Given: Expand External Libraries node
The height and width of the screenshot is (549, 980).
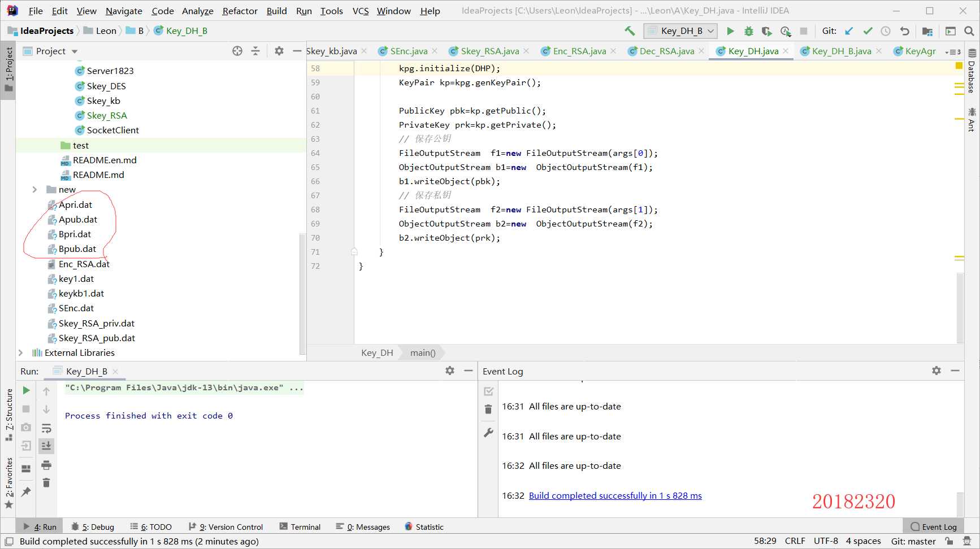Looking at the screenshot, I should click(x=20, y=352).
